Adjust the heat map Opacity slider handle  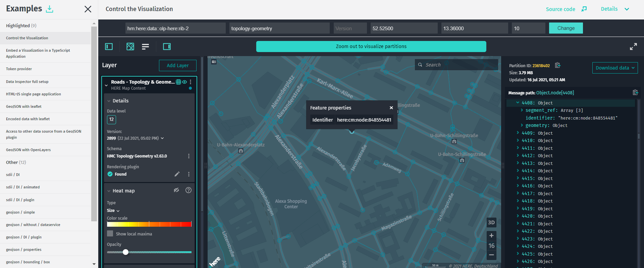pyautogui.click(x=125, y=252)
